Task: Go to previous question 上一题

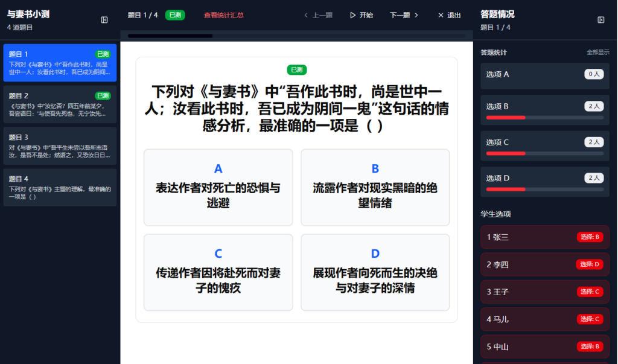Action: click(317, 15)
